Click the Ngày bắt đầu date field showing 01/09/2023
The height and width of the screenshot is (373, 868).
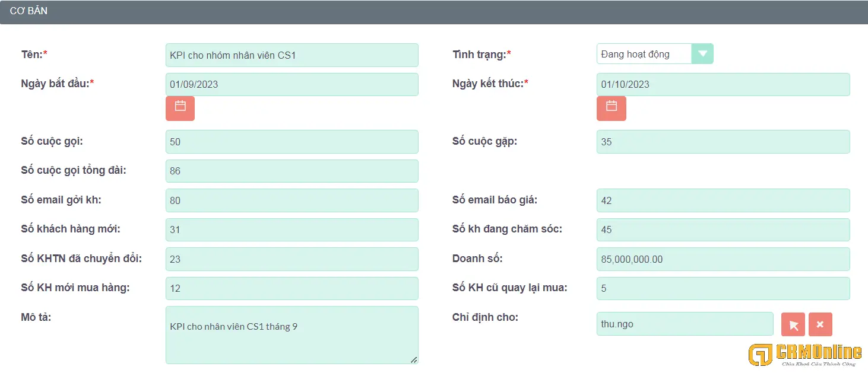[x=292, y=84]
